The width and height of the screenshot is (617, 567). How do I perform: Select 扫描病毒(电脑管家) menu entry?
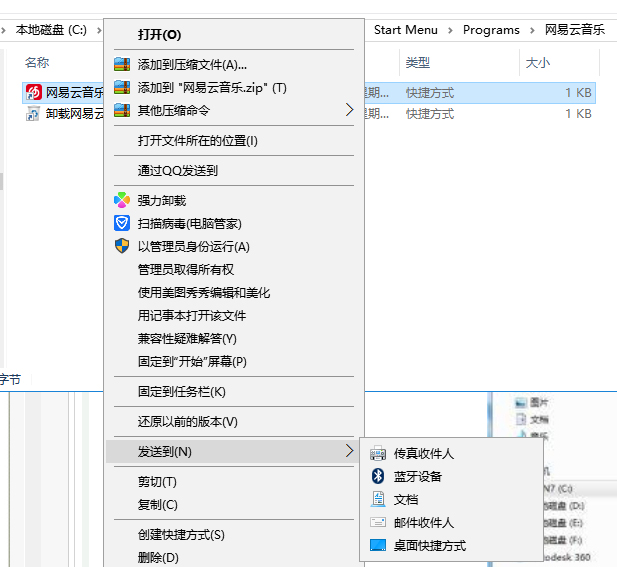click(x=234, y=223)
